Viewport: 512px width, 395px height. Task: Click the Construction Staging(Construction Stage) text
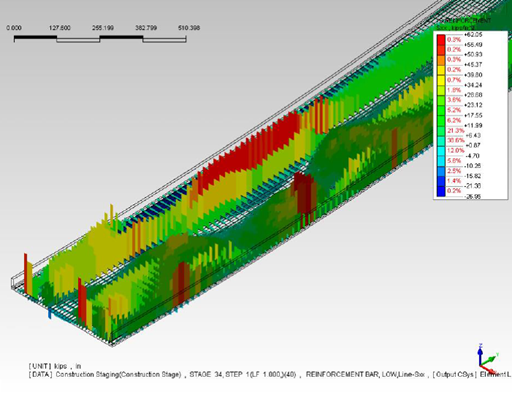pos(118,374)
